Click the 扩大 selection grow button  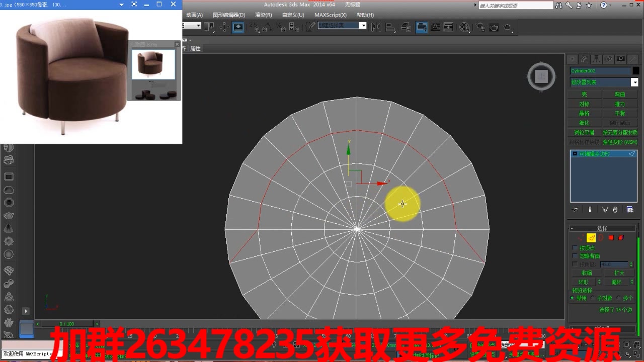click(620, 273)
